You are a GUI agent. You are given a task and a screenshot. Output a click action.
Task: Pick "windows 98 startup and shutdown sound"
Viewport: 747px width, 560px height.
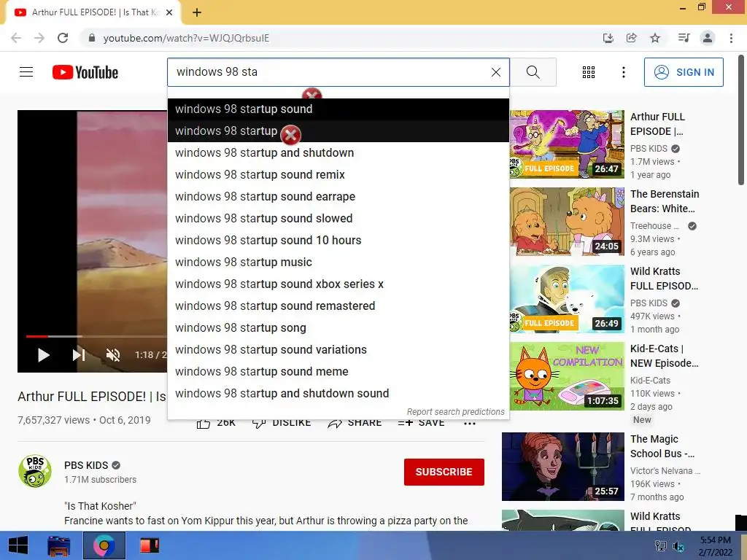(338, 394)
